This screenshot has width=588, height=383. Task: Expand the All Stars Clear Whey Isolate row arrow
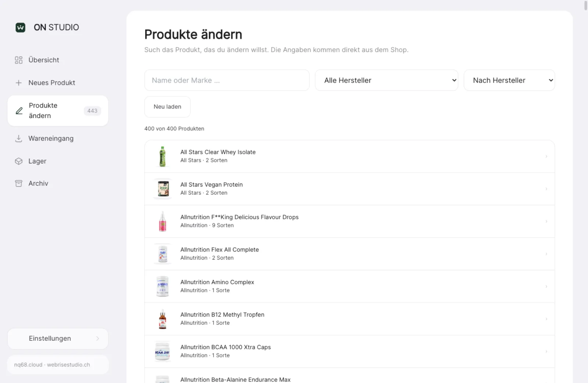(546, 156)
